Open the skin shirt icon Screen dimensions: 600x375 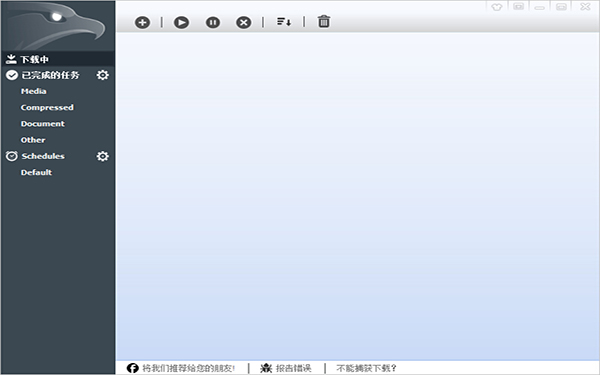click(x=497, y=7)
